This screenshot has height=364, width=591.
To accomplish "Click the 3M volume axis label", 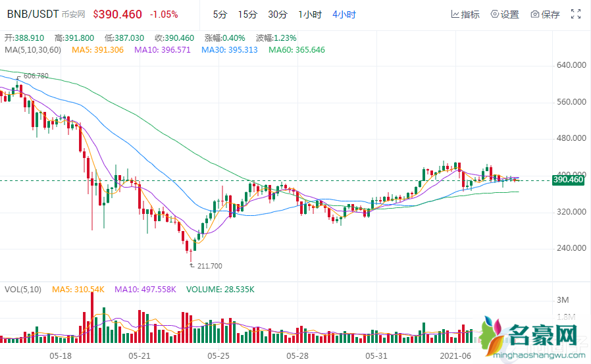I will 563,300.
